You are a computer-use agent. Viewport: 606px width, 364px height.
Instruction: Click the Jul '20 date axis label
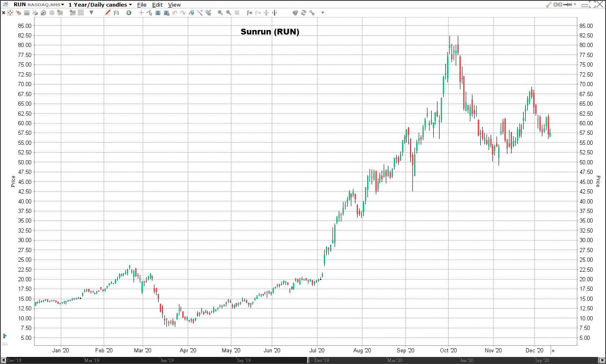point(317,350)
